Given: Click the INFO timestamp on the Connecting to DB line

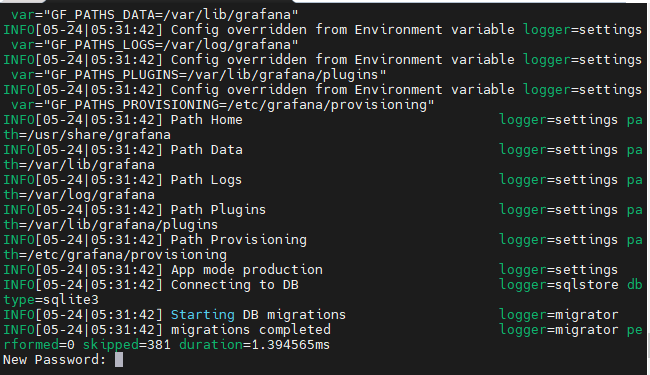Looking at the screenshot, I should pos(83,285).
